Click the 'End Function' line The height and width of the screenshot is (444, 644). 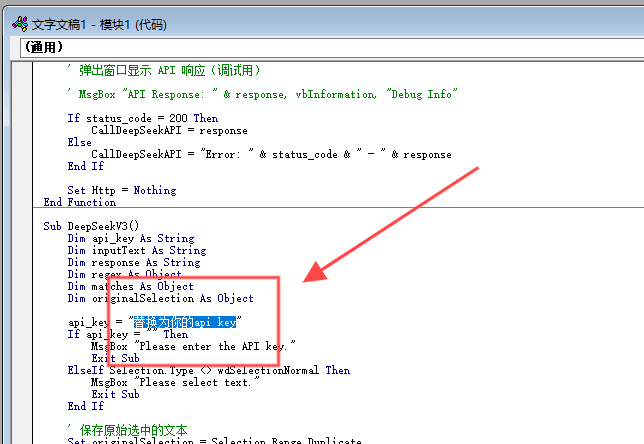tap(80, 202)
